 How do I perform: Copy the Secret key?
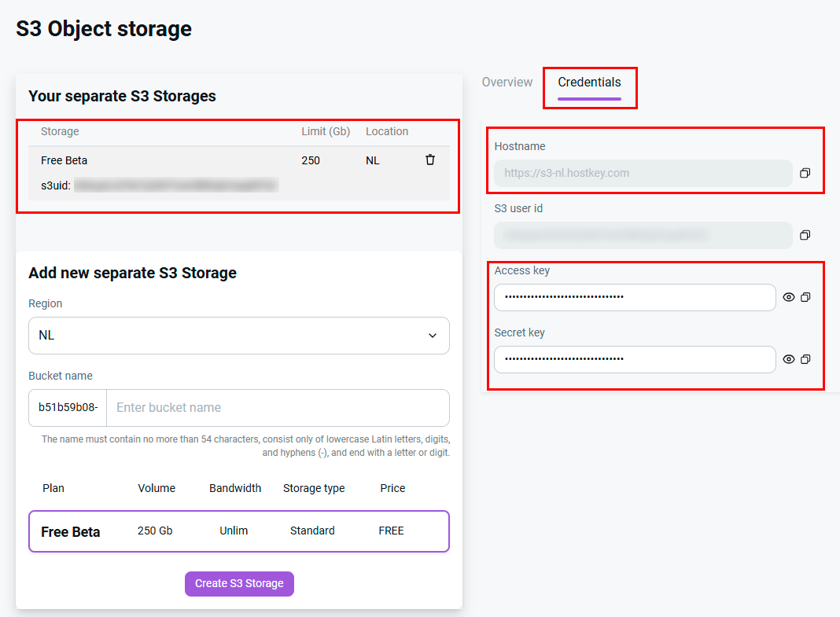tap(805, 359)
